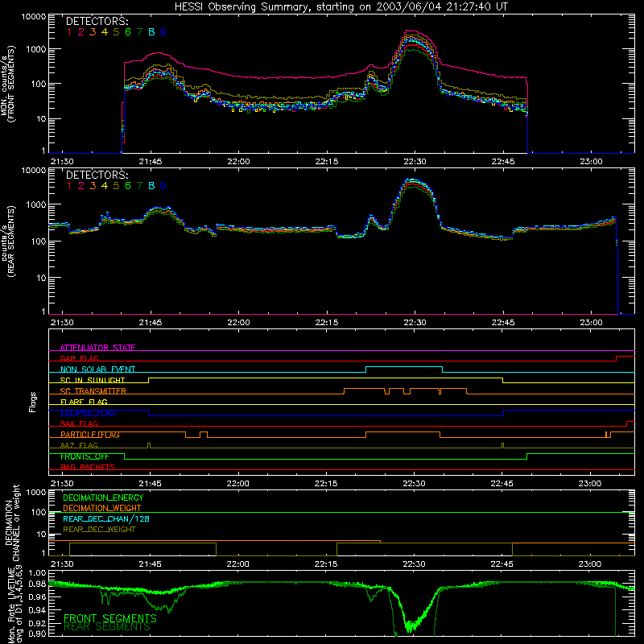Click 22:30 tick label under front segments plot

(415, 162)
